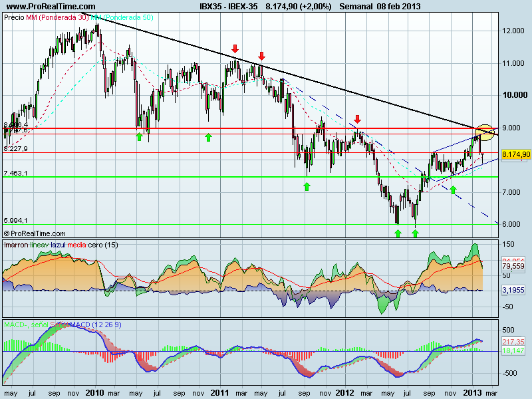Select the lmarron indicator legend label
This screenshot has height=399, width=532.
tap(16, 245)
